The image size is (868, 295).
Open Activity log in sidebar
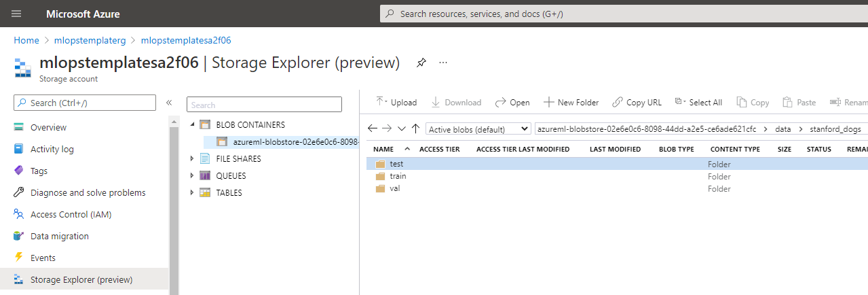pyautogui.click(x=52, y=149)
